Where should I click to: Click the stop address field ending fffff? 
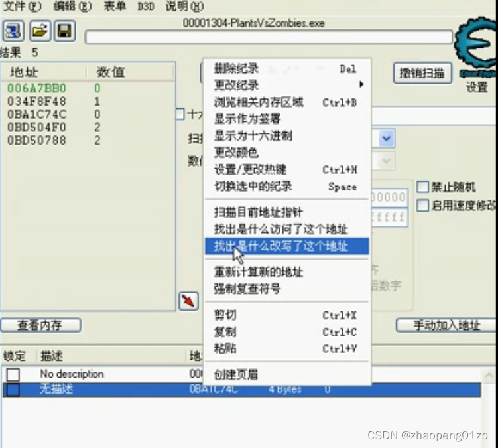click(x=389, y=218)
